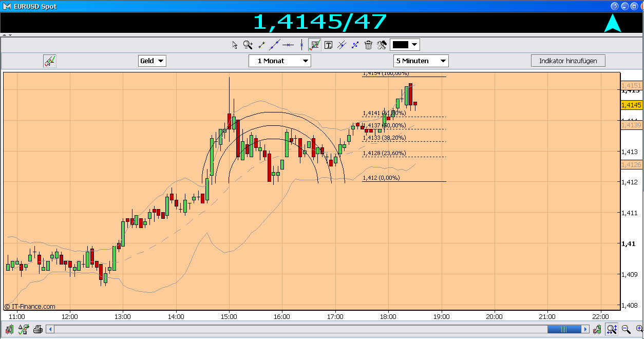The width and height of the screenshot is (644, 339).
Task: Click the chart type icon left of Geld
Action: (x=50, y=61)
